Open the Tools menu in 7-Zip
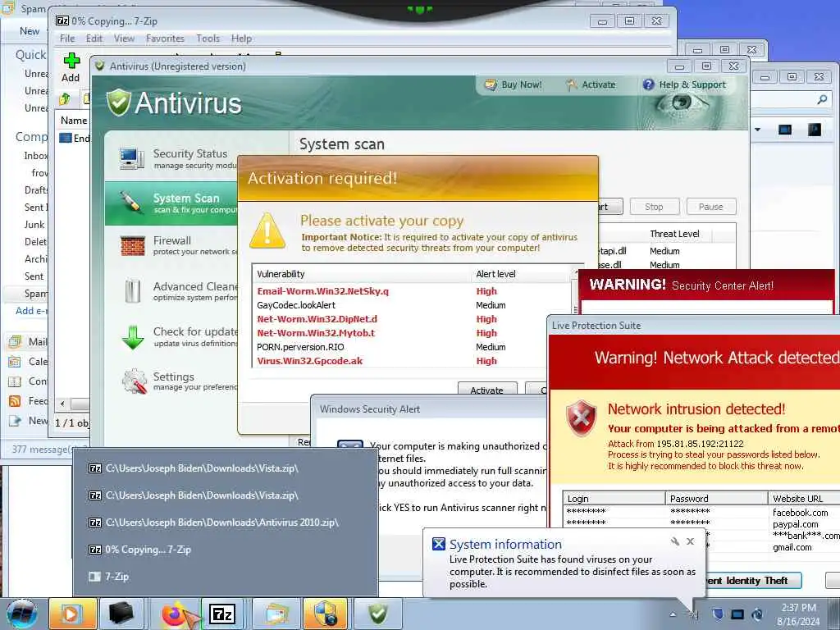This screenshot has height=630, width=840. 208,39
